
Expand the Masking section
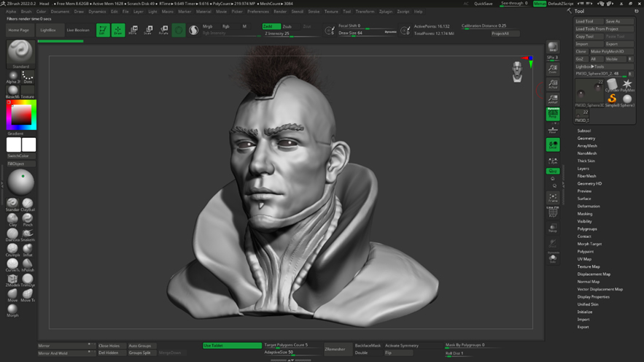coord(585,214)
